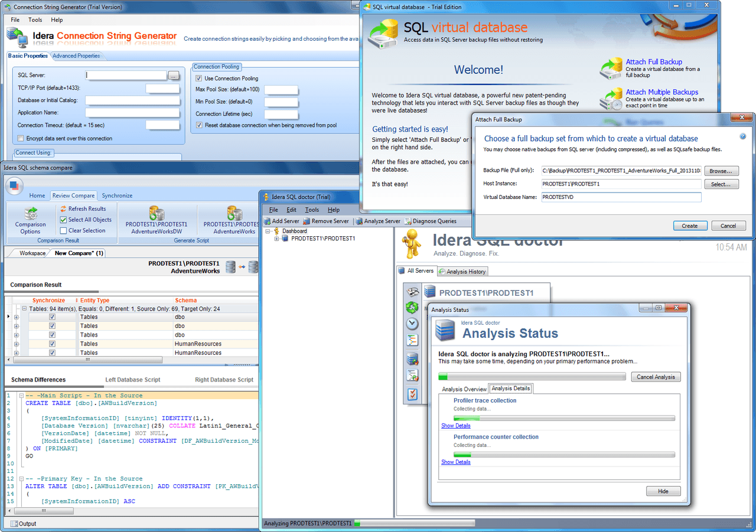
Task: Select the Analysis Overview tab
Action: [464, 389]
